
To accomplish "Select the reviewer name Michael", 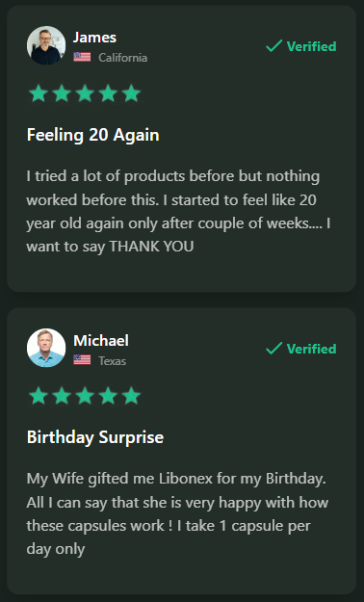I will tap(101, 341).
